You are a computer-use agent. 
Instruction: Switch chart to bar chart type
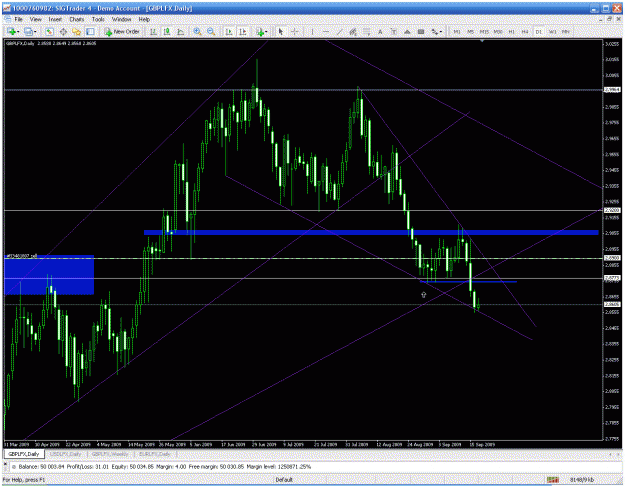153,31
